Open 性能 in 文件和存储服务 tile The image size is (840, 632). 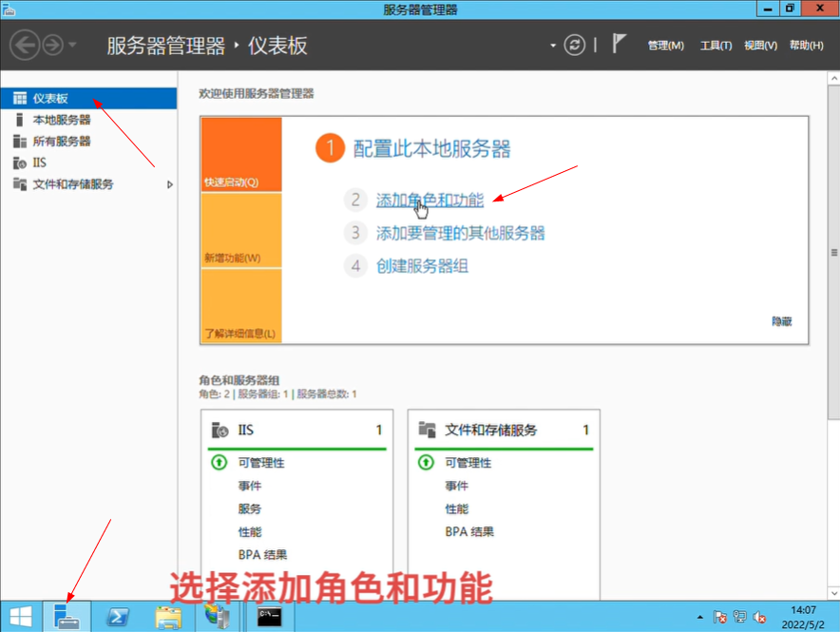tap(456, 508)
